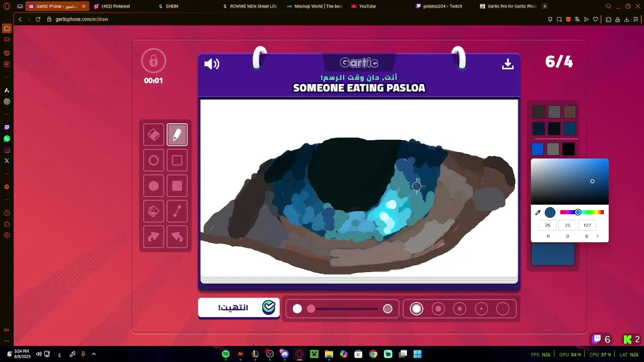Download the current drawing
Image resolution: width=644 pixels, height=362 pixels.
pyautogui.click(x=508, y=64)
